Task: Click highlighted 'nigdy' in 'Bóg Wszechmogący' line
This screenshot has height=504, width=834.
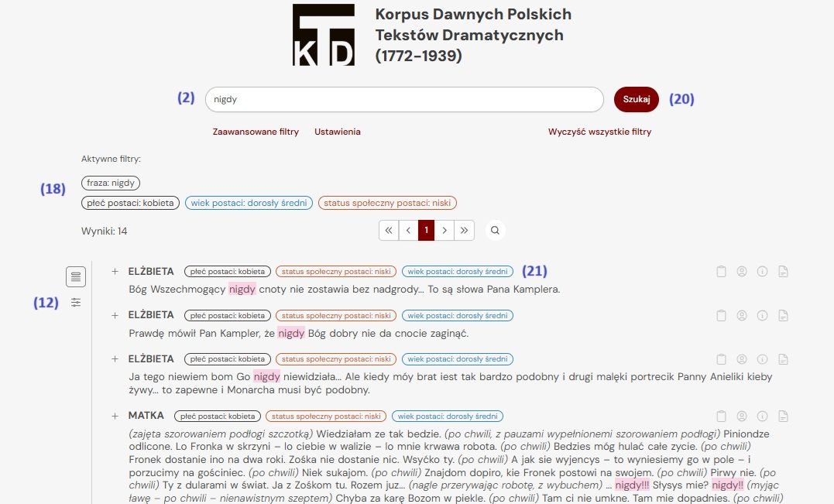Action: pyautogui.click(x=242, y=290)
